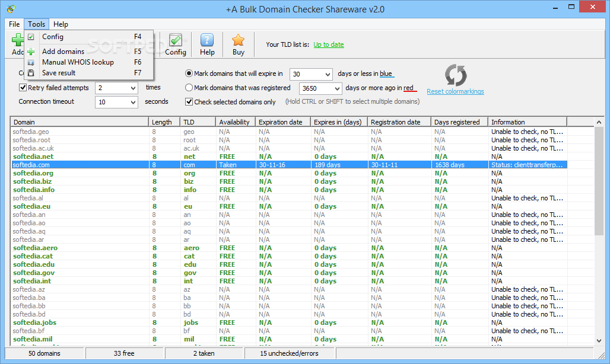Select the softedia.mil domain
This screenshot has width=610, height=364.
(33, 339)
